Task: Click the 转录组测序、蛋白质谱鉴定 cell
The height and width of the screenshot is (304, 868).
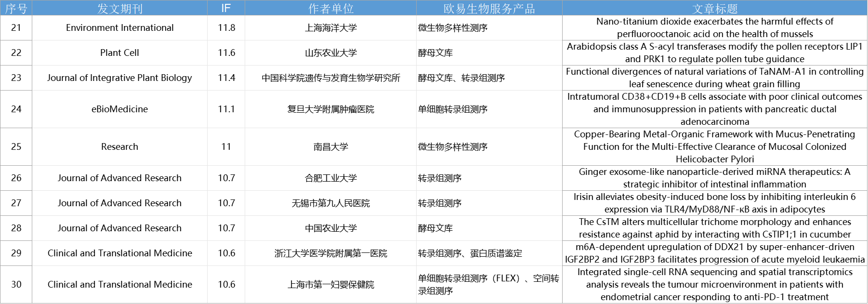Action: click(489, 253)
